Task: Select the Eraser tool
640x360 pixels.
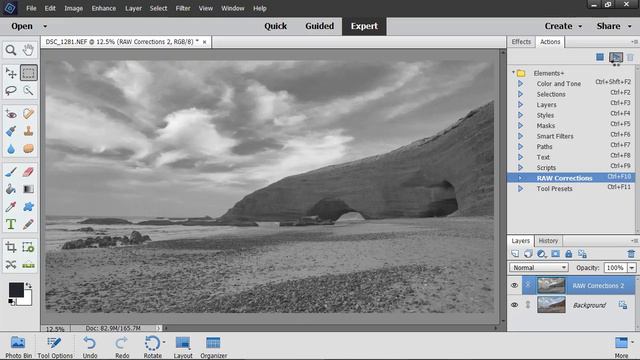Action: pyautogui.click(x=28, y=172)
